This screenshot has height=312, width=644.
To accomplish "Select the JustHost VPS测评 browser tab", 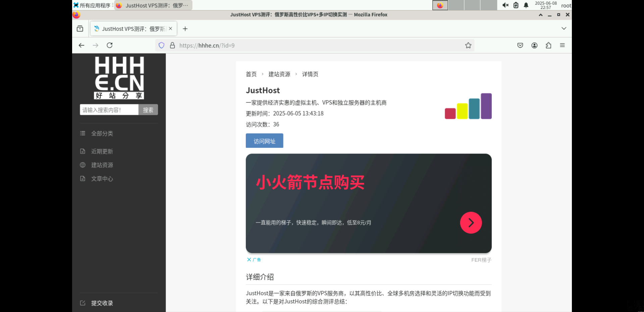I will pyautogui.click(x=133, y=28).
